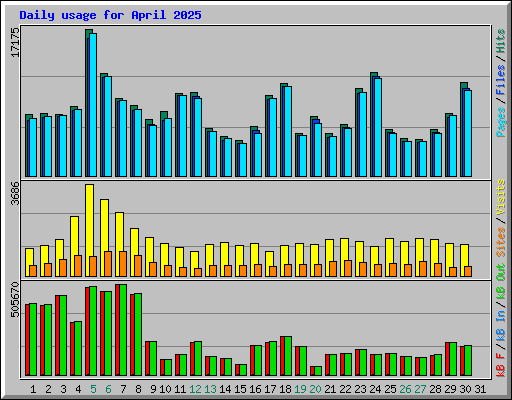The width and height of the screenshot is (512, 400).
Task: Click day 31 on the x-axis
Action: coord(480,389)
